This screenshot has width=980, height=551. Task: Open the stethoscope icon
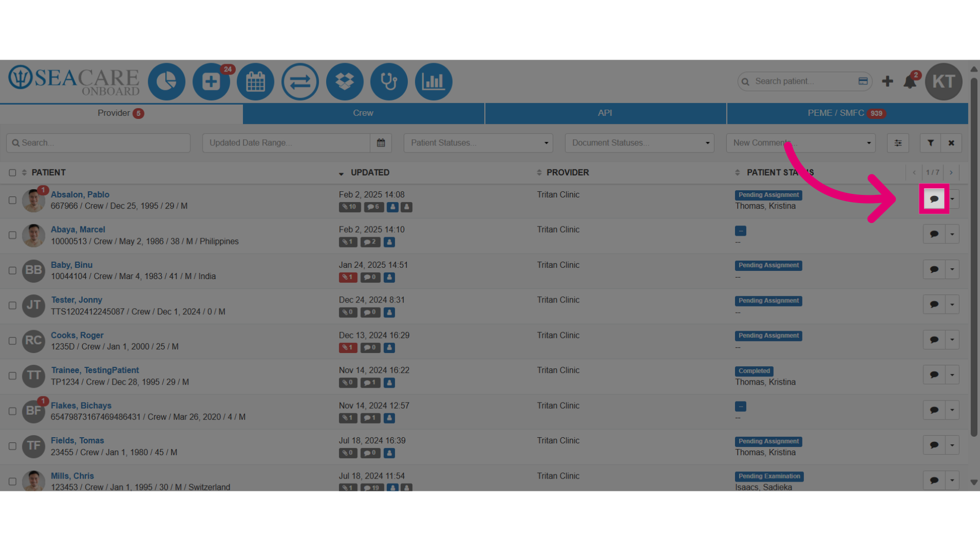tap(389, 81)
